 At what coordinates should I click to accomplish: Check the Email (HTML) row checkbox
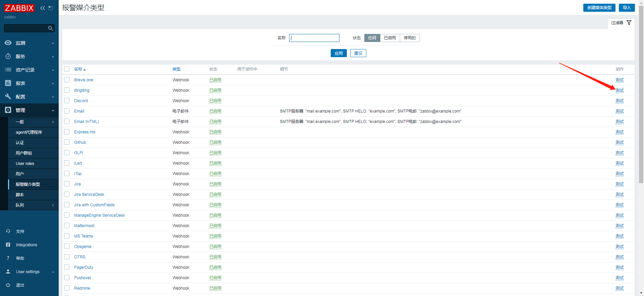click(x=67, y=121)
